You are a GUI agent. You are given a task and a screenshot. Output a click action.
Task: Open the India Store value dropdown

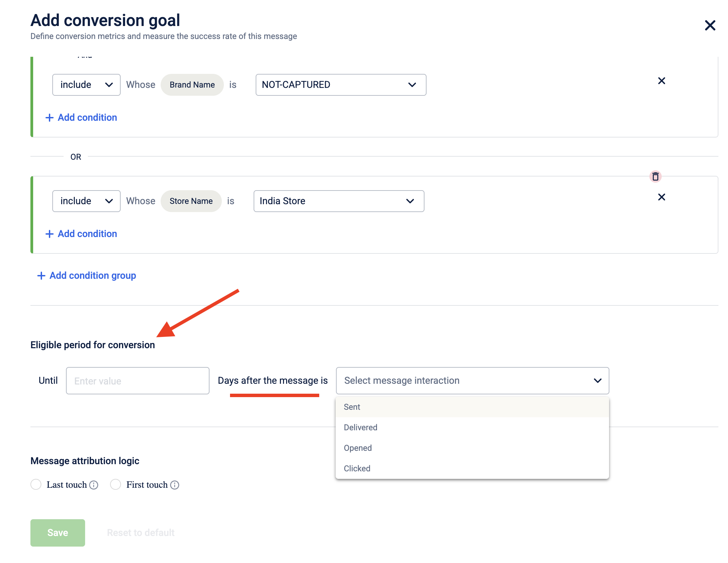tap(338, 201)
